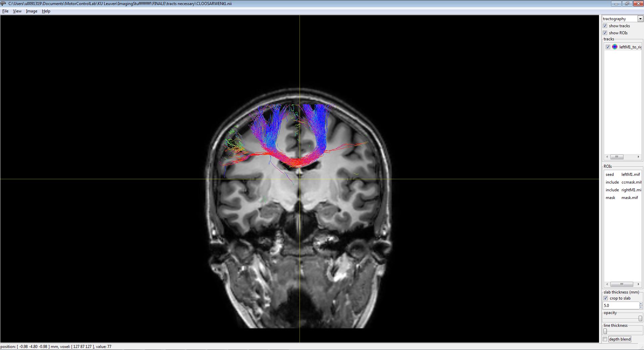Disable the show tracks checkbox

point(605,26)
